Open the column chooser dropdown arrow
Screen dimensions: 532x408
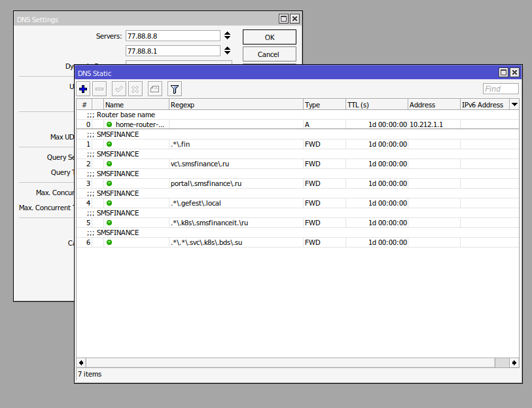click(x=514, y=105)
